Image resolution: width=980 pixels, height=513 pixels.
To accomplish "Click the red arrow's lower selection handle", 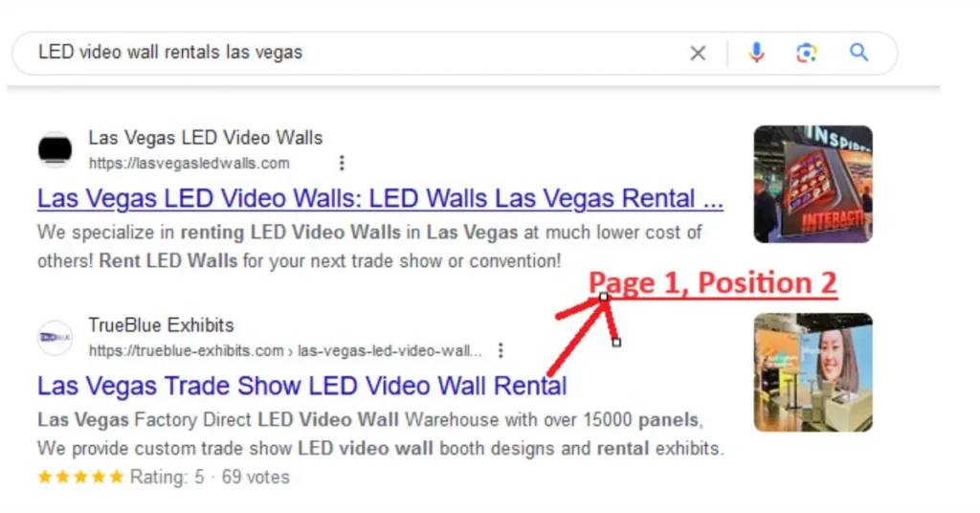I will coord(616,343).
